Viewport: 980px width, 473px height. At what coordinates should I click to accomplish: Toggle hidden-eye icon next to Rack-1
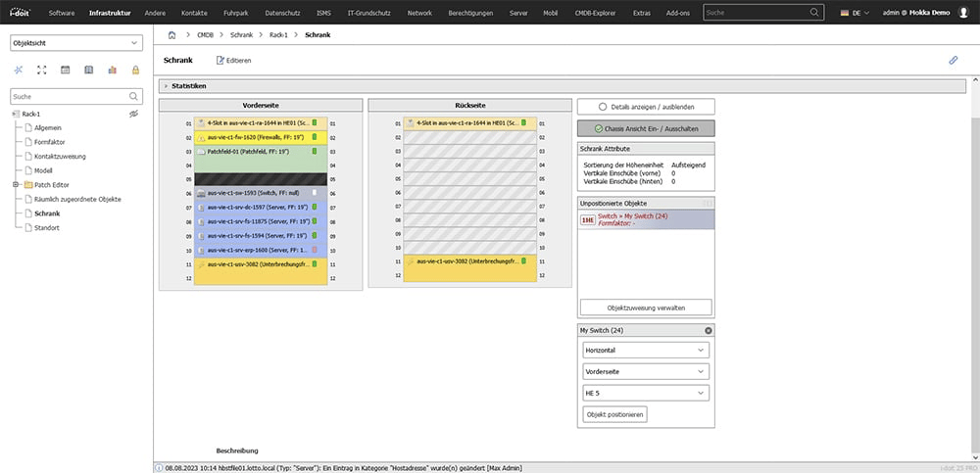(133, 115)
